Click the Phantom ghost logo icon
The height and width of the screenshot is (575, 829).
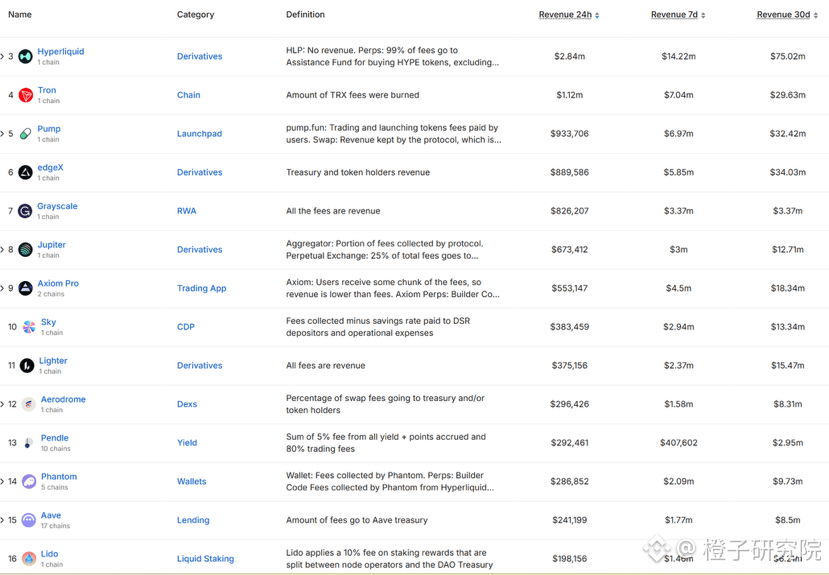tap(29, 481)
